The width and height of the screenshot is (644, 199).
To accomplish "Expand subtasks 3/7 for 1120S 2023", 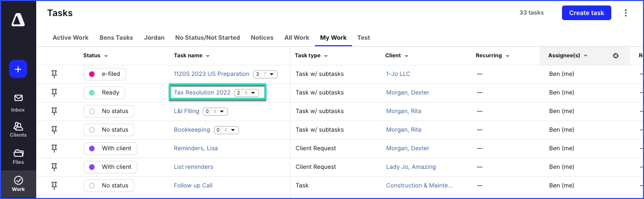I will click(x=265, y=74).
